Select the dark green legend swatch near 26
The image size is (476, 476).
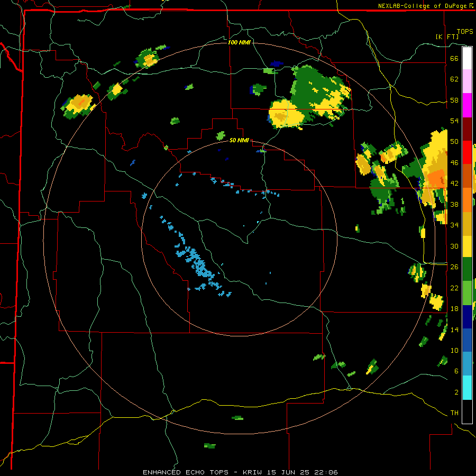point(467,269)
